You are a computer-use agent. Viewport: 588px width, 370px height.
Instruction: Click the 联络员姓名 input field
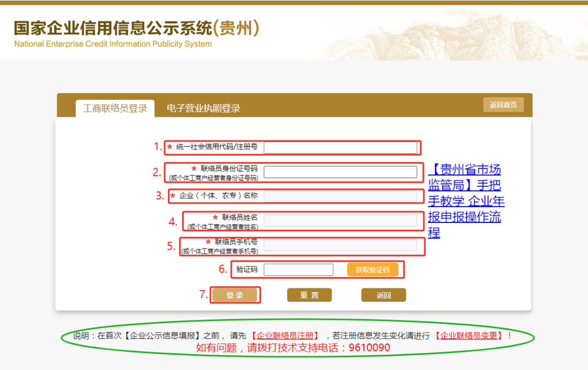coord(342,221)
